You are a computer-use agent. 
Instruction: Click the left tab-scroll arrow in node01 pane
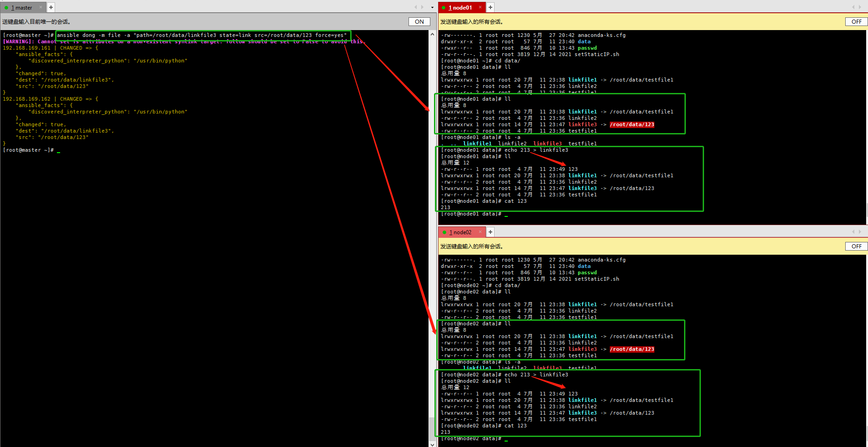pos(853,7)
